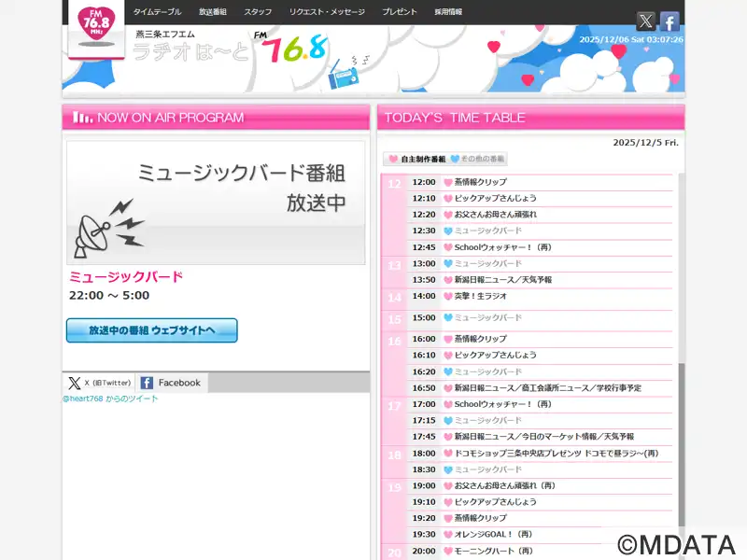Toggle the その他の番組 legend filter
747x560 pixels.
(478, 160)
